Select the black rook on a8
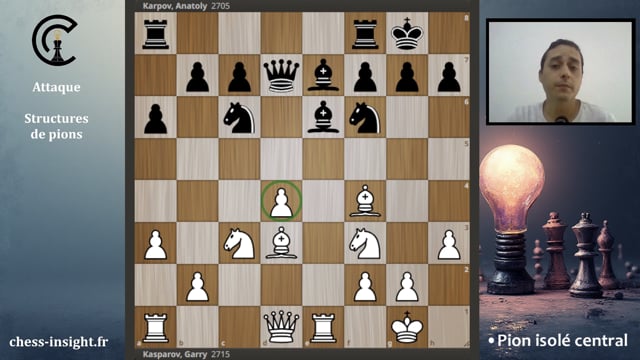Screen dimensions: 640x360 point(156,34)
